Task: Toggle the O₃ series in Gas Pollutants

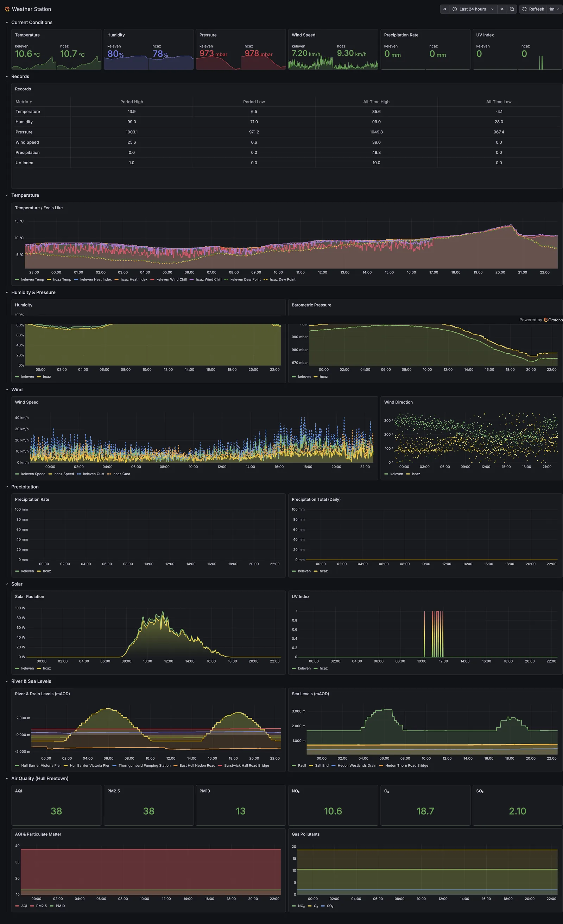Action: point(316,906)
